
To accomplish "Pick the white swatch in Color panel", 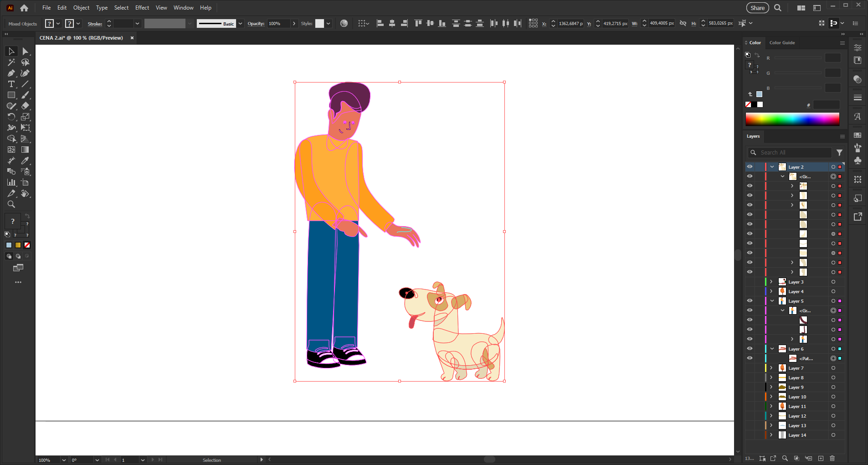I will 760,104.
